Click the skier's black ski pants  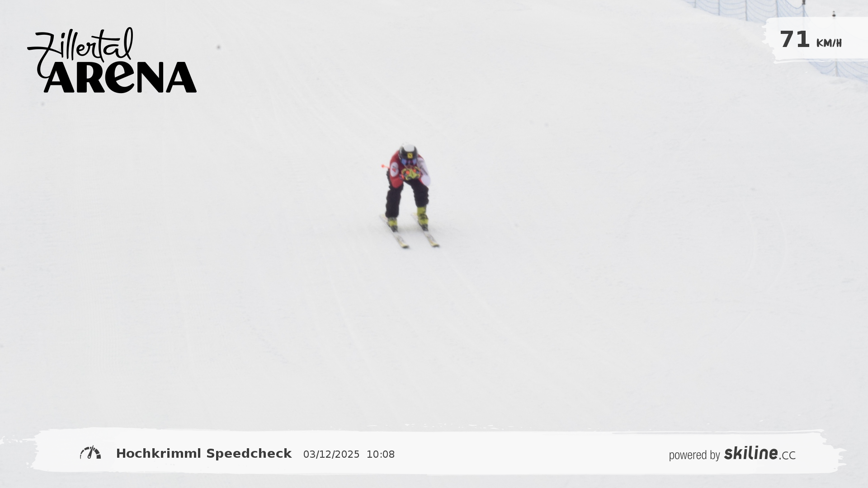[406, 198]
